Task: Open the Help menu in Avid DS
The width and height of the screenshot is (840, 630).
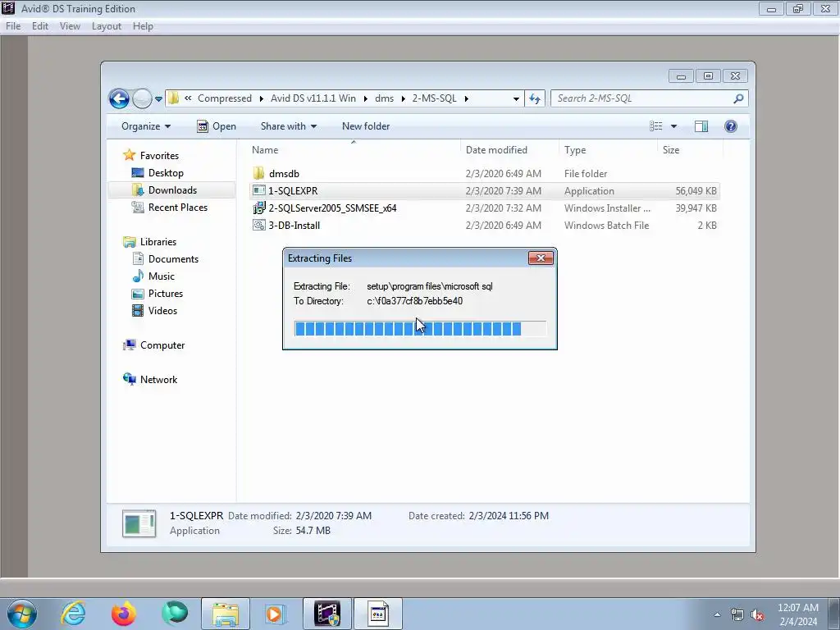Action: click(143, 26)
